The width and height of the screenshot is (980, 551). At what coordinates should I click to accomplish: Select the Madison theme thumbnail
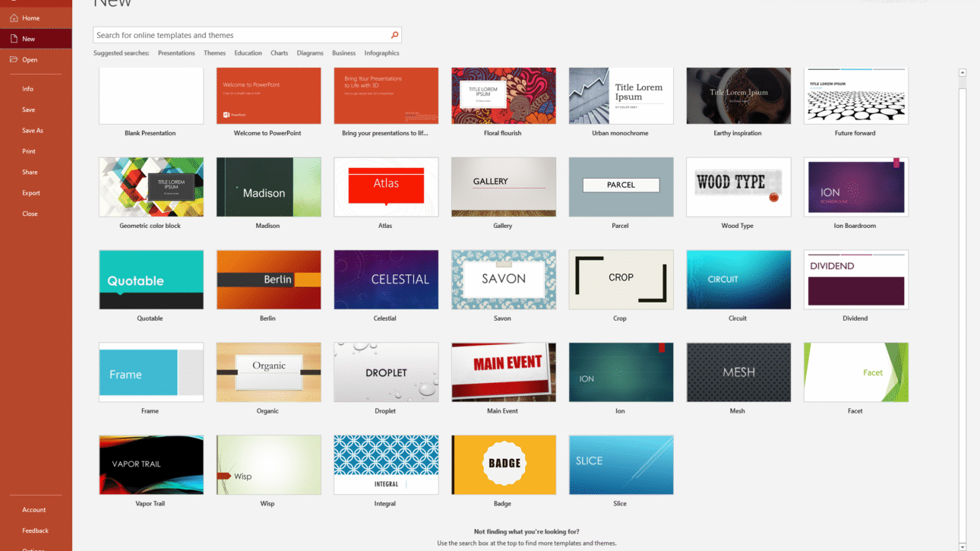[268, 187]
